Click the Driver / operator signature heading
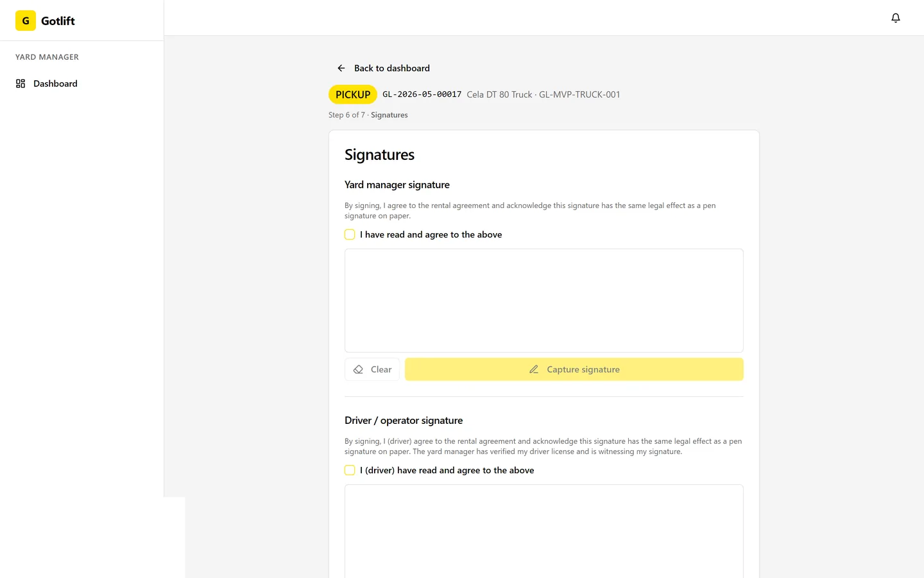The height and width of the screenshot is (578, 924). [404, 421]
